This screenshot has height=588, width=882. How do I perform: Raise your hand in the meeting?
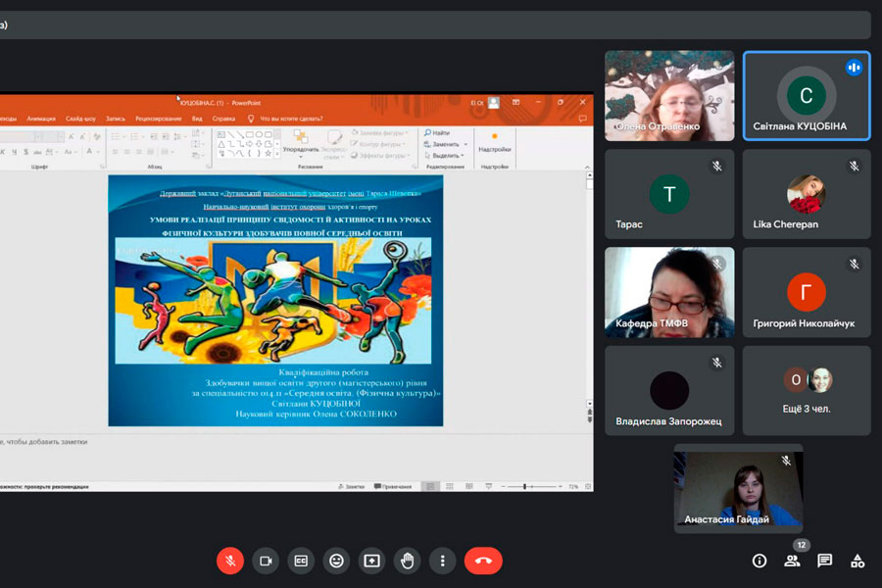coord(407,561)
